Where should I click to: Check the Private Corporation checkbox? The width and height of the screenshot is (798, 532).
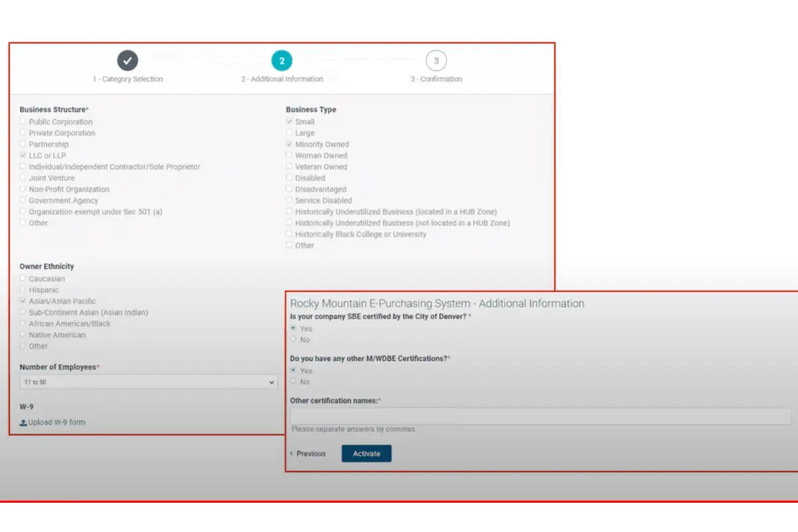(x=23, y=133)
